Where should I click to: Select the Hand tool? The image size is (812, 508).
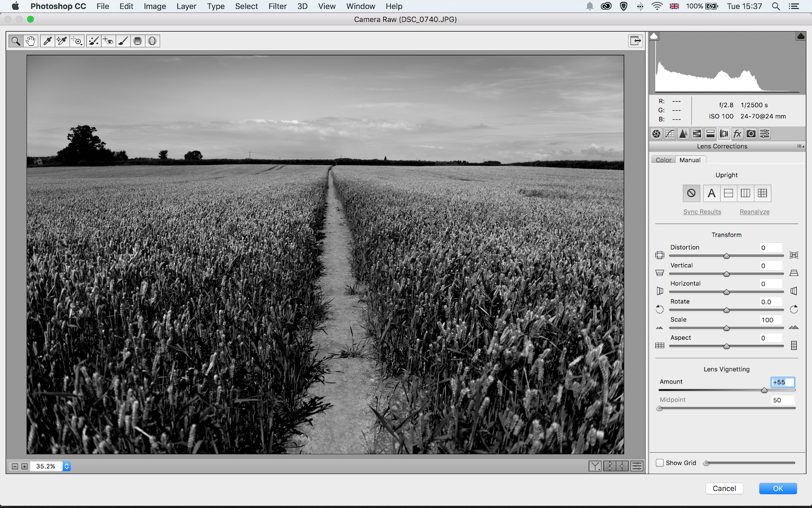pos(30,41)
